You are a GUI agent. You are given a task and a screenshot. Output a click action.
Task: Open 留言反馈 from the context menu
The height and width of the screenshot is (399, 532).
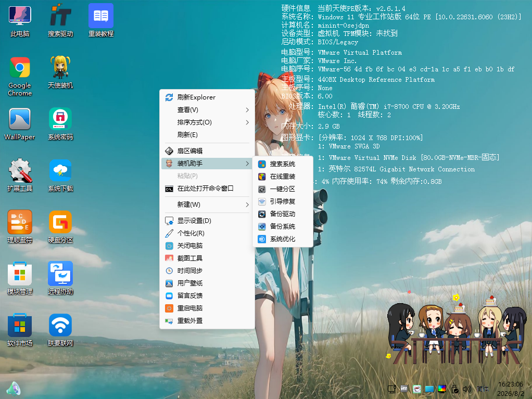(x=207, y=296)
